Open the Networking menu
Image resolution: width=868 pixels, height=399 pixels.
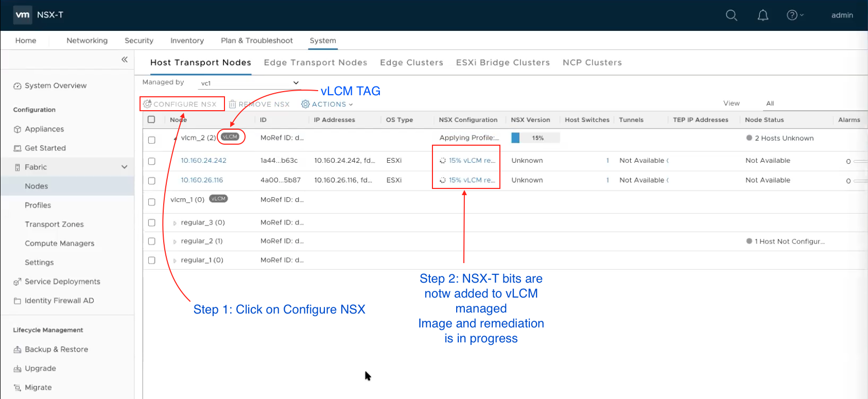pos(87,41)
